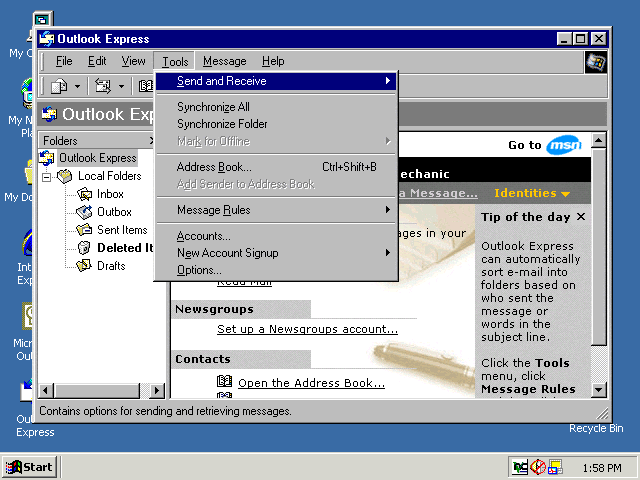Viewport: 640px width, 480px height.
Task: Click the folder pane horizontal scrollbar thumb
Action: (97, 391)
